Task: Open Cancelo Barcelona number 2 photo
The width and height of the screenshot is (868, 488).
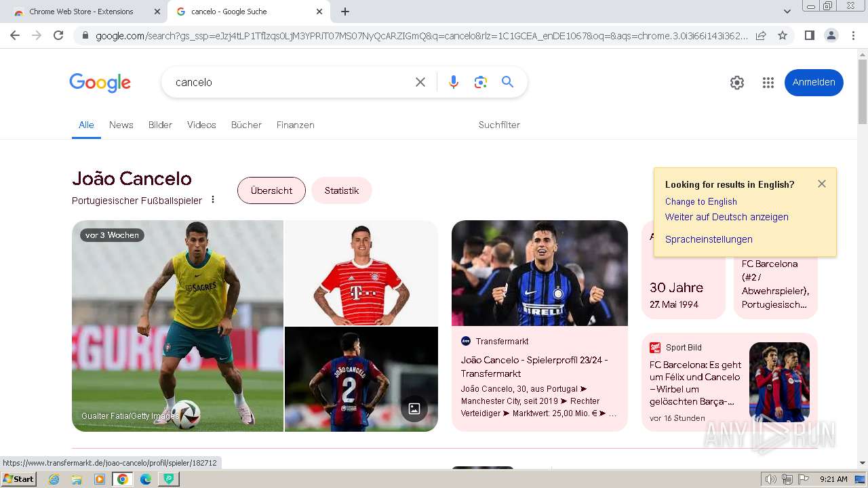Action: (x=361, y=380)
